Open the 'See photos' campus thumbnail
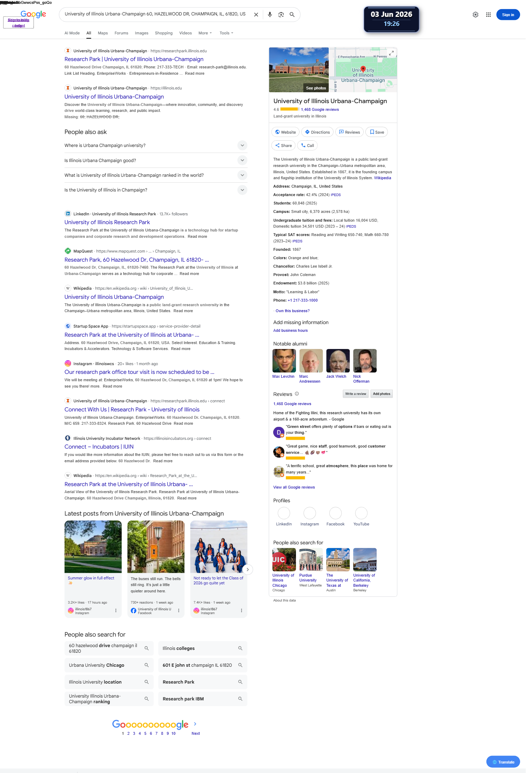 coord(299,70)
